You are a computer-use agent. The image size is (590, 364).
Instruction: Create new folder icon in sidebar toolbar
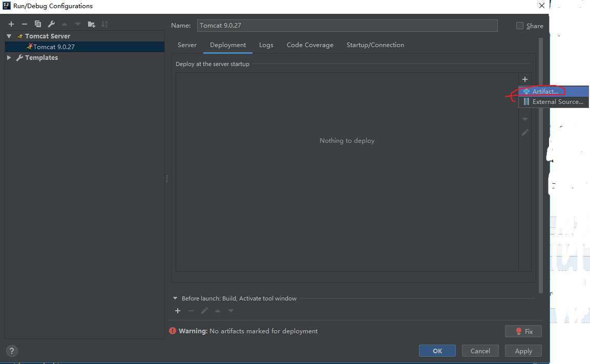[x=92, y=24]
